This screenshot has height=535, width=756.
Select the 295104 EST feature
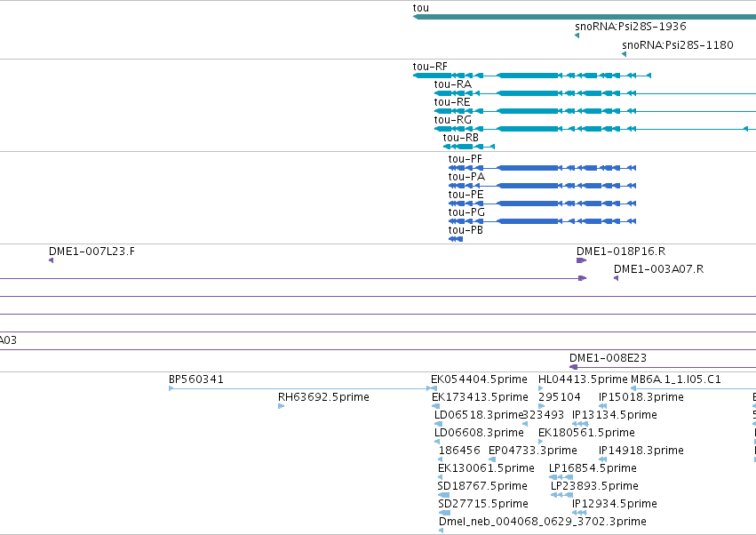pos(541,406)
